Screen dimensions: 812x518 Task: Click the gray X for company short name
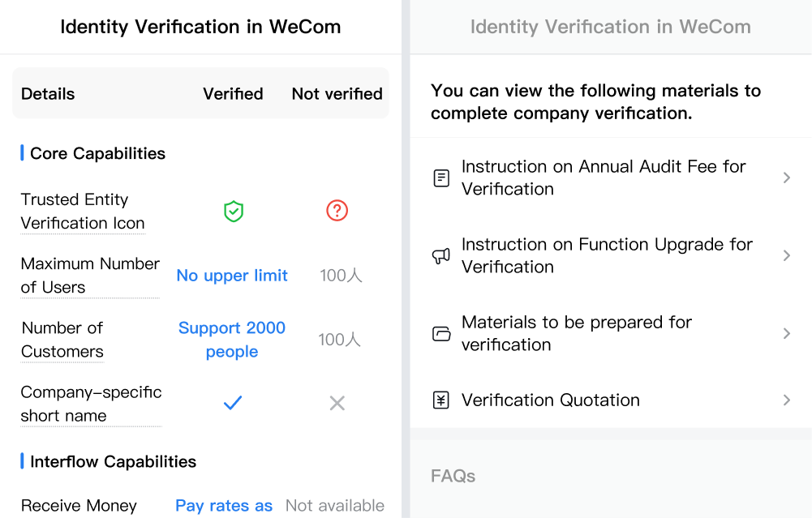337,403
